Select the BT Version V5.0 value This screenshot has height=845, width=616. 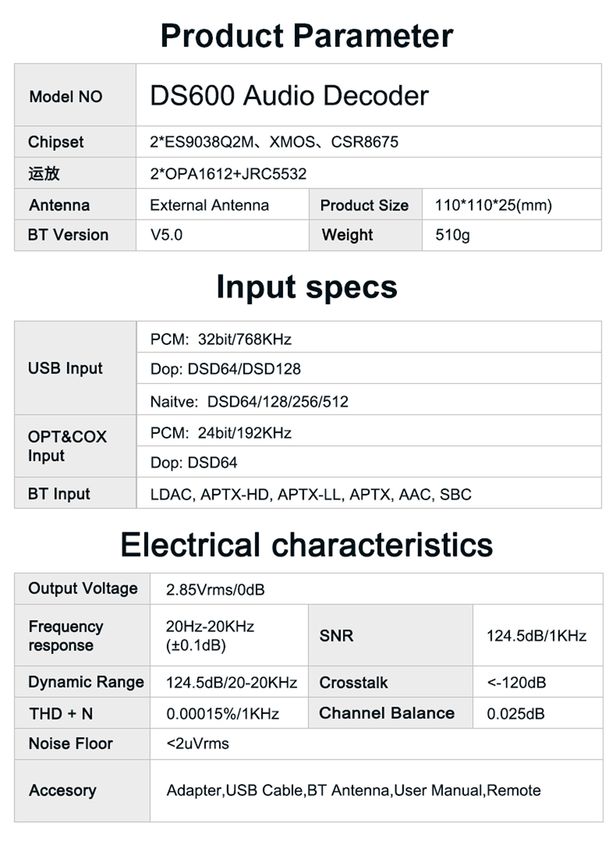(x=166, y=235)
